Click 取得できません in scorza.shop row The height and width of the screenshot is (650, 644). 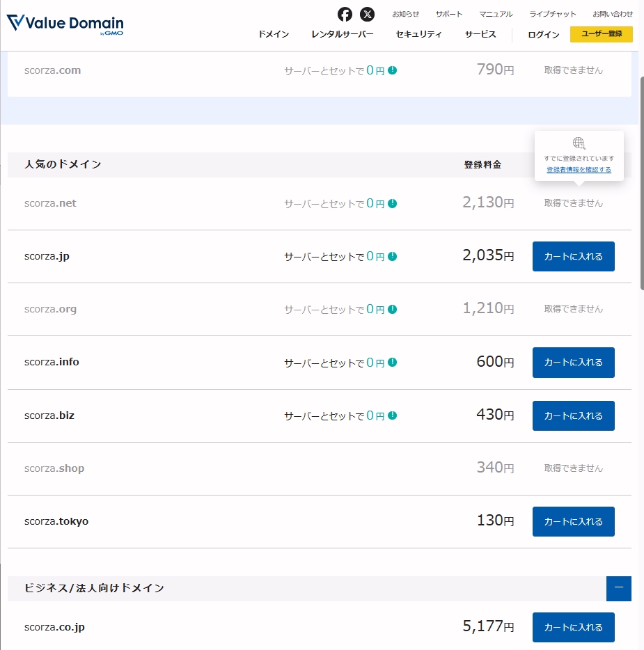click(574, 468)
